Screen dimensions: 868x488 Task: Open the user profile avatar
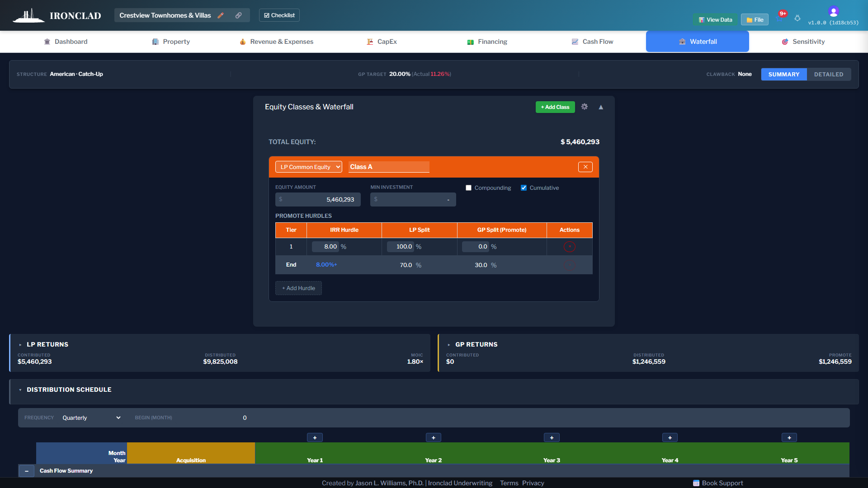tap(833, 11)
